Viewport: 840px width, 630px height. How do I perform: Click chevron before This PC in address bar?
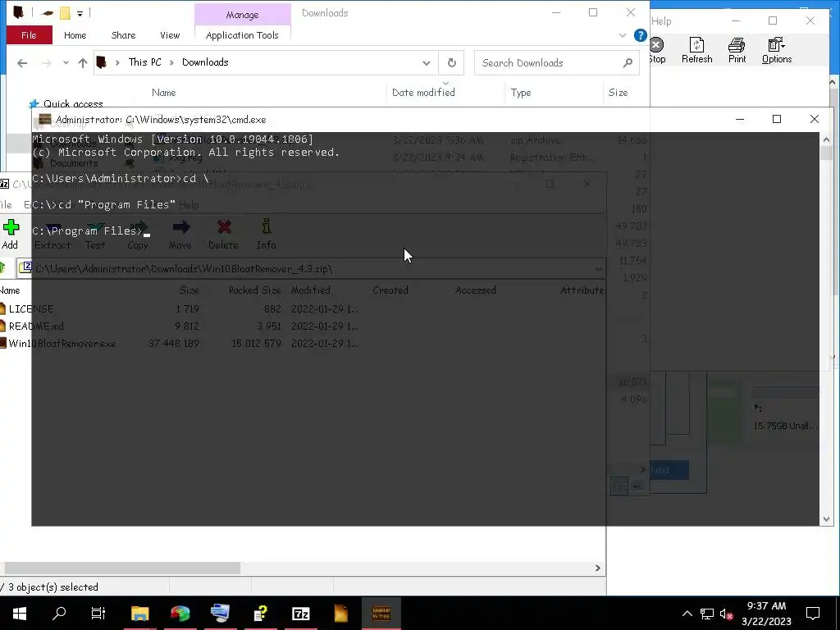(117, 62)
